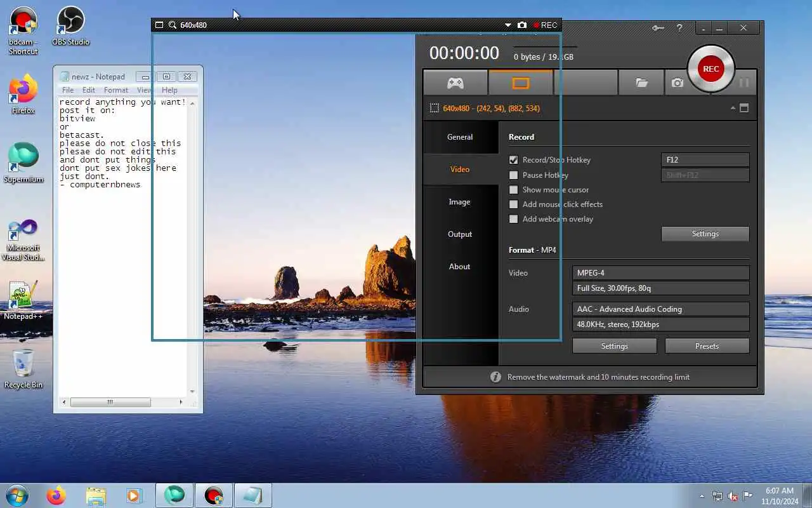Click the rectangle icon on capture frame bar
The width and height of the screenshot is (812, 508).
click(159, 25)
